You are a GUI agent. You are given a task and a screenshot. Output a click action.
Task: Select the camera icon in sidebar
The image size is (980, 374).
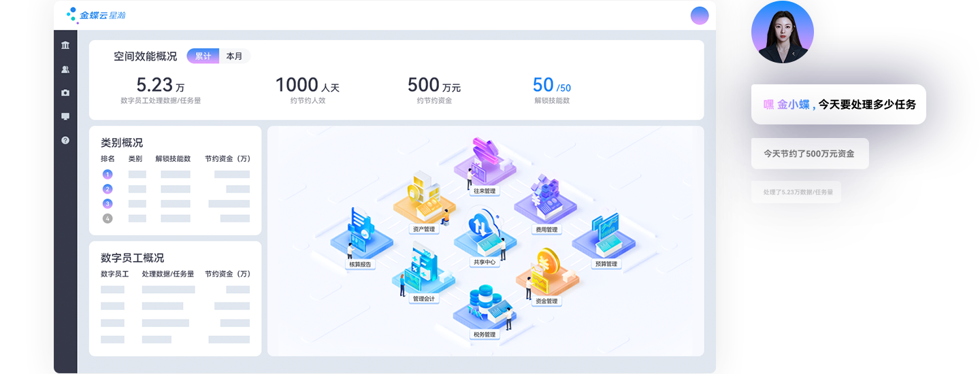[x=65, y=92]
